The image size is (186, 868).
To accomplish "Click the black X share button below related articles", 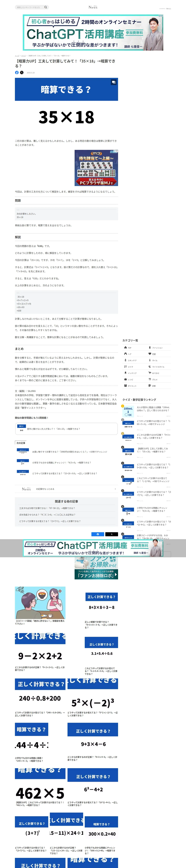I will coord(112,534).
